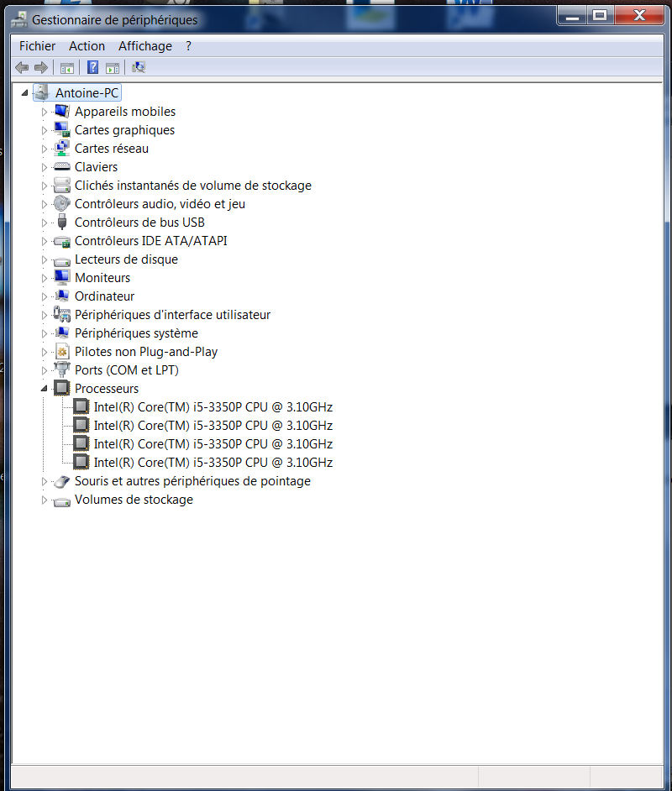Select the Contrôleurs de bus USB icon

(62, 222)
